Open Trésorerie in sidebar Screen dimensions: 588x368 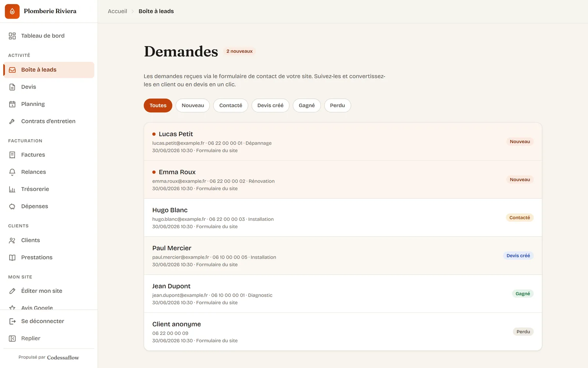49,189
